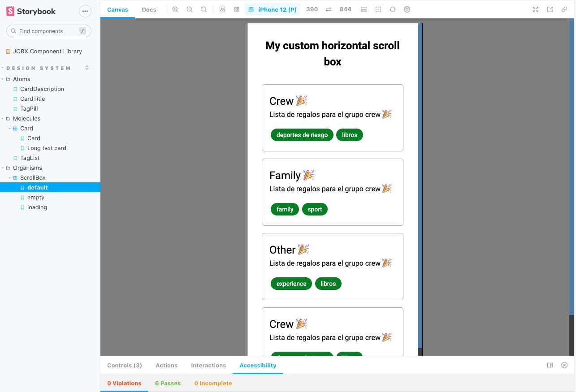Select the empty ScrollBox story
Image resolution: width=576 pixels, height=392 pixels.
click(x=35, y=197)
